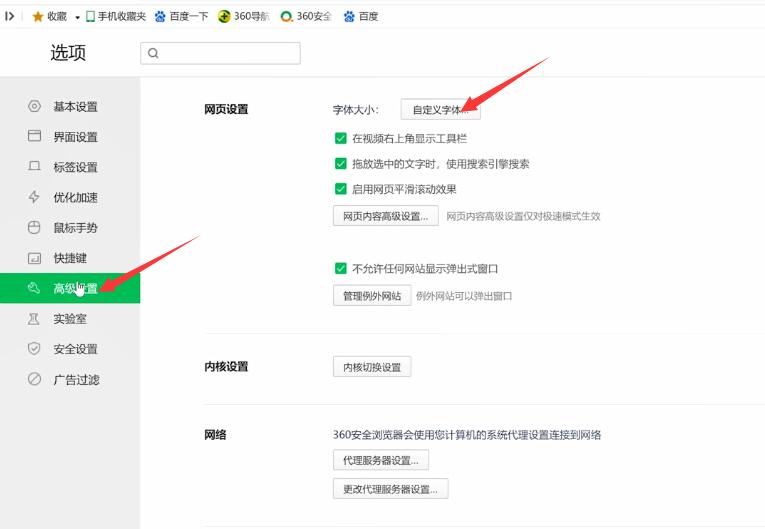Image resolution: width=765 pixels, height=529 pixels.
Task: Click the 例外网站可以弹出窗口 hint text
Action: point(464,296)
